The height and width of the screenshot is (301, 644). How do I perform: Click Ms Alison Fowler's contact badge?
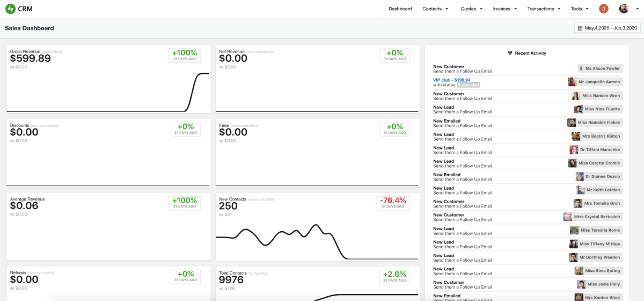pyautogui.click(x=600, y=68)
